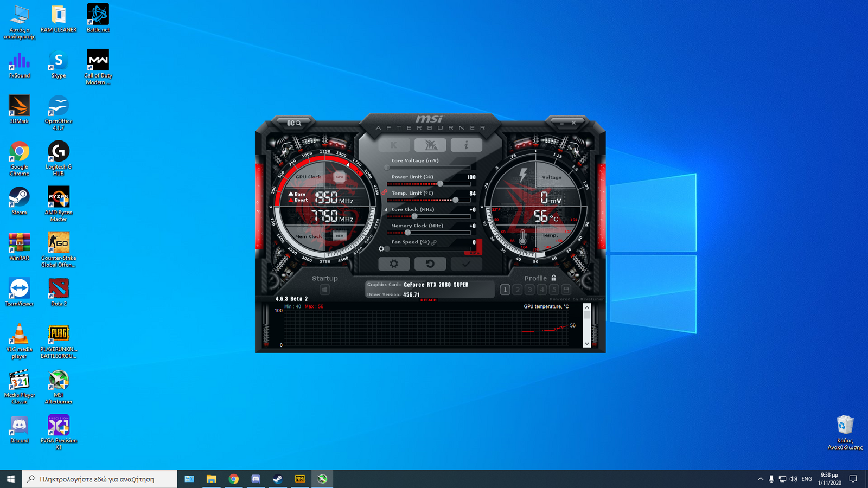Viewport: 868px width, 488px height.
Task: Click the MEM chip icon in the clock gauge
Action: [340, 236]
